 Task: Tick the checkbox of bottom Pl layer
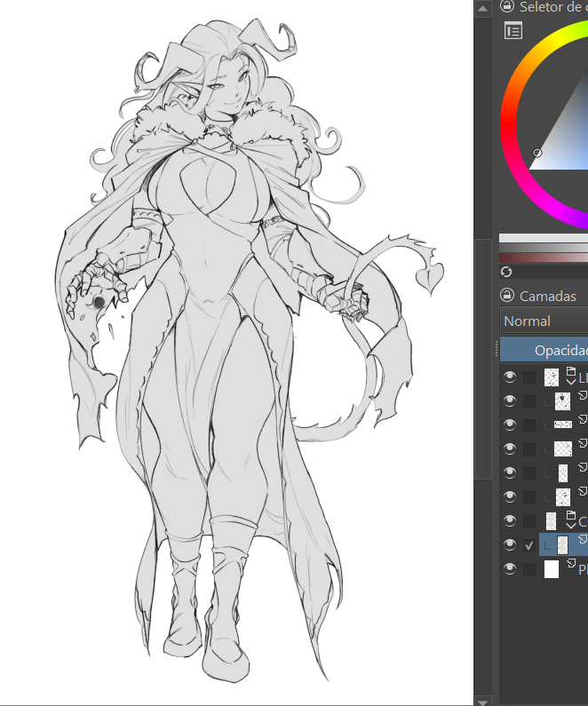[529, 569]
